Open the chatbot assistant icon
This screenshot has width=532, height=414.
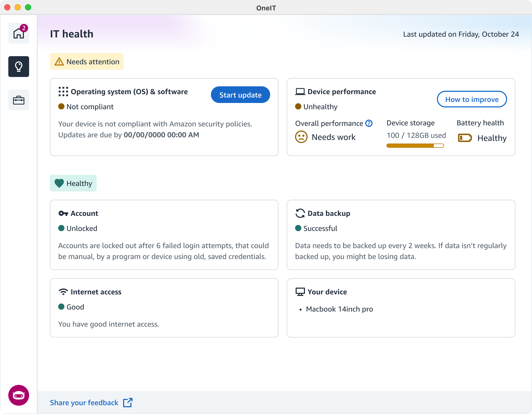click(x=19, y=395)
